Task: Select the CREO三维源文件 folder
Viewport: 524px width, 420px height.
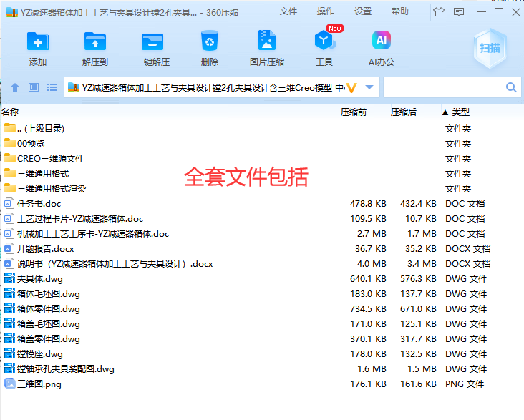Action: click(x=44, y=159)
